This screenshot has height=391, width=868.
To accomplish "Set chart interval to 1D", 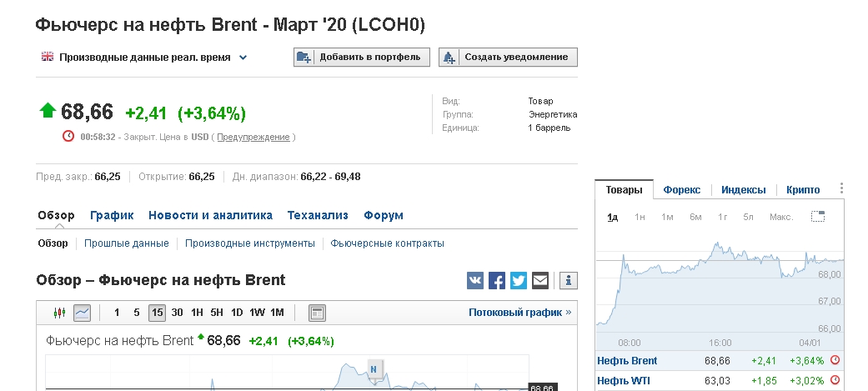I will [237, 313].
